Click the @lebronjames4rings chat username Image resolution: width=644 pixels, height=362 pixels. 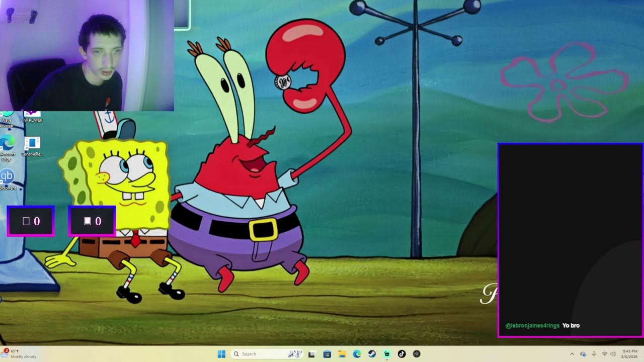pyautogui.click(x=532, y=326)
